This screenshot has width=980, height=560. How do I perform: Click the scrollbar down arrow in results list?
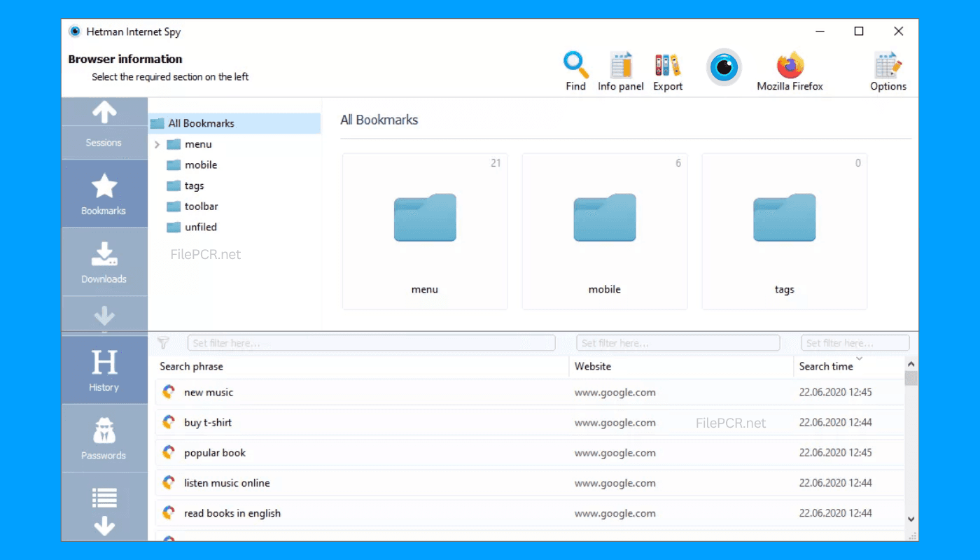pos(911,519)
